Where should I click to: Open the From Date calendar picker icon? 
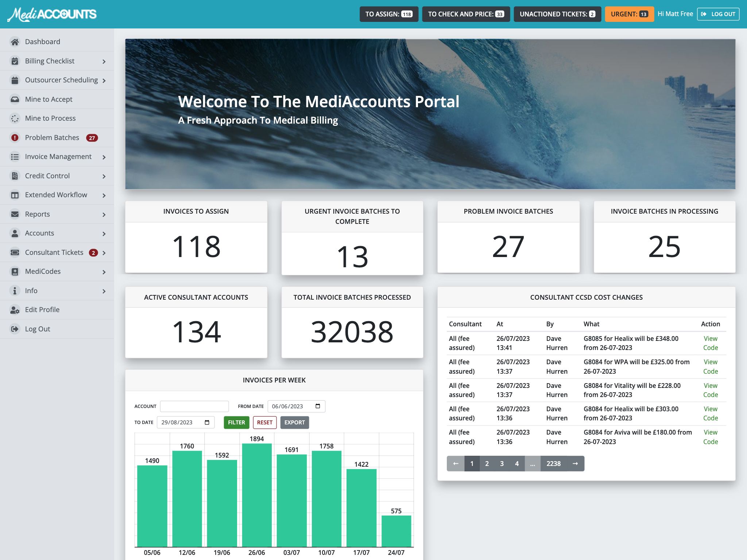[318, 406]
